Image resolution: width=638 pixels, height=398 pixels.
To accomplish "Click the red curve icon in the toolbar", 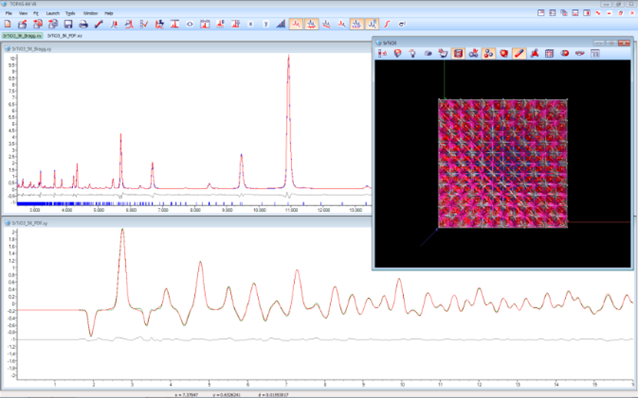I will [387, 24].
